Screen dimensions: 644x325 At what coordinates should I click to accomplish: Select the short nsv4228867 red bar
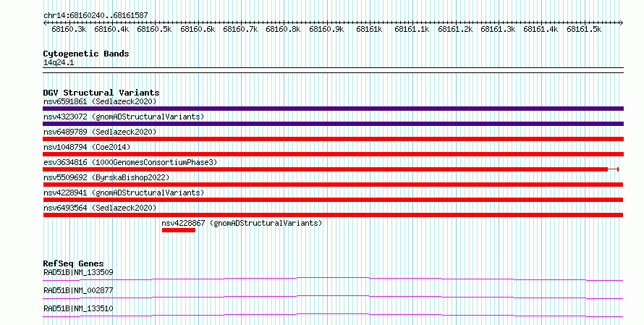click(x=179, y=230)
